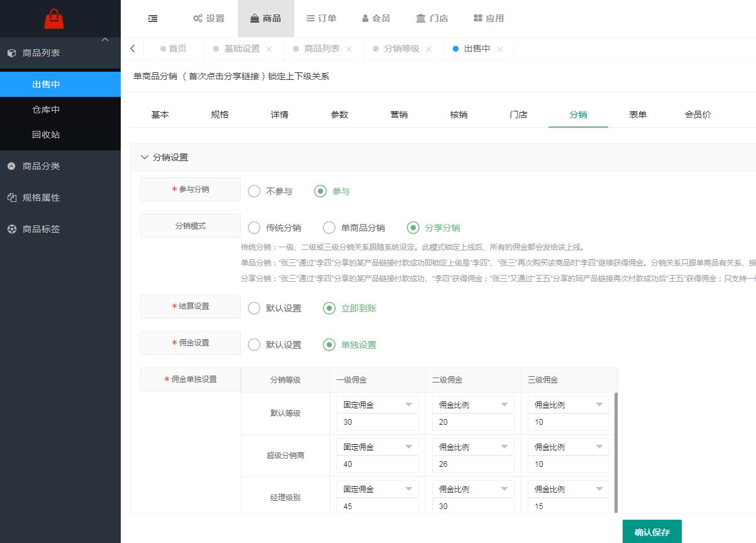
Task: Click 默认等级 一级佣金 value field 30
Action: pyautogui.click(x=377, y=422)
